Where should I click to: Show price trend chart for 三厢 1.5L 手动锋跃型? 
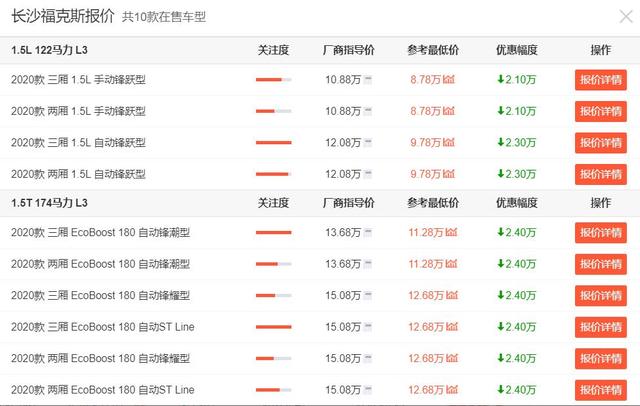(x=449, y=80)
